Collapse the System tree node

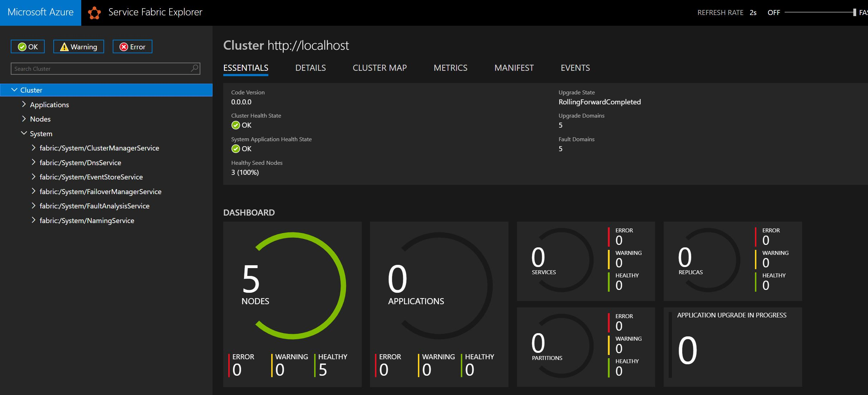tap(24, 133)
